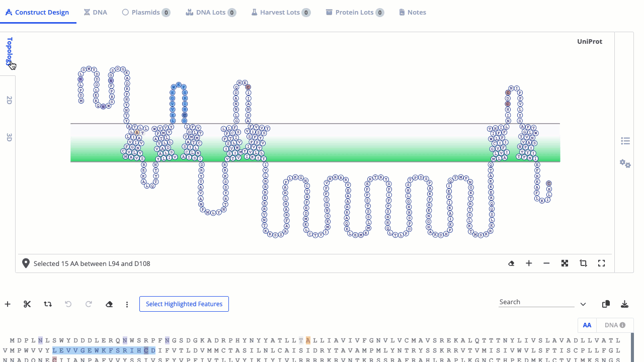Switch sequence view to AA
The width and height of the screenshot is (644, 362).
tap(587, 325)
